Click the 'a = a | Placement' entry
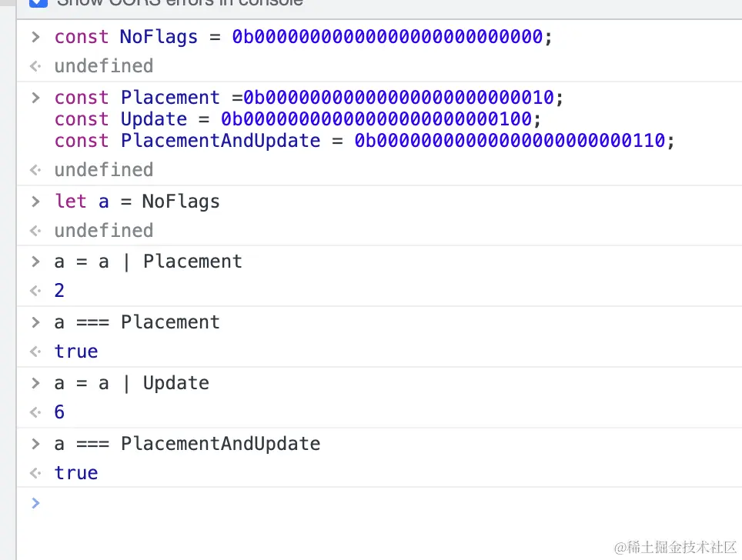This screenshot has height=560, width=742. point(148,262)
